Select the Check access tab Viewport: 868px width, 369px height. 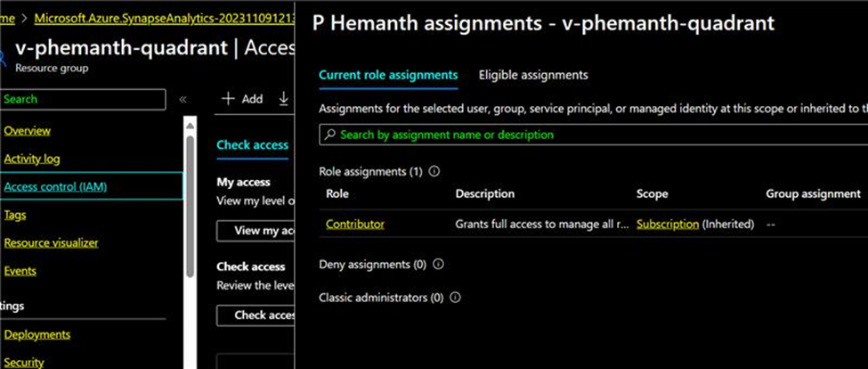point(253,145)
